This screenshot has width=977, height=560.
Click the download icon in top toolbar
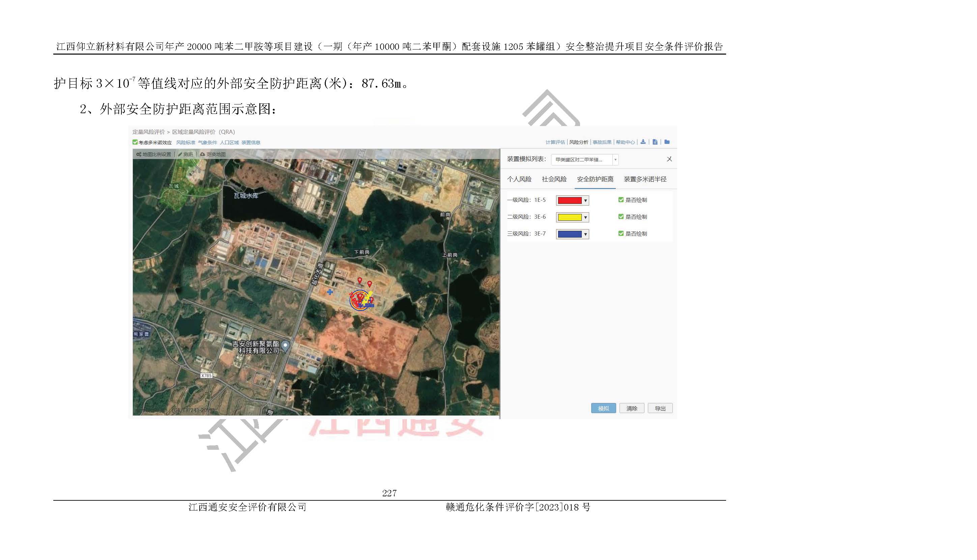pos(643,142)
